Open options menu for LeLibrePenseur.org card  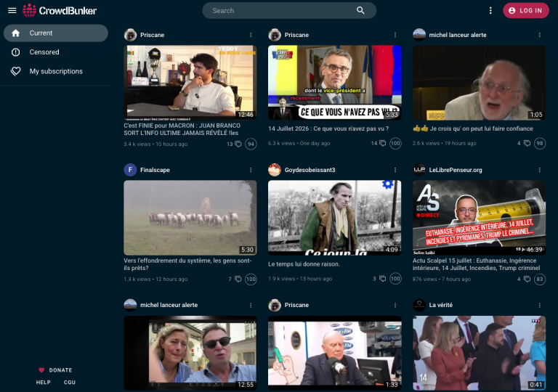tap(540, 170)
